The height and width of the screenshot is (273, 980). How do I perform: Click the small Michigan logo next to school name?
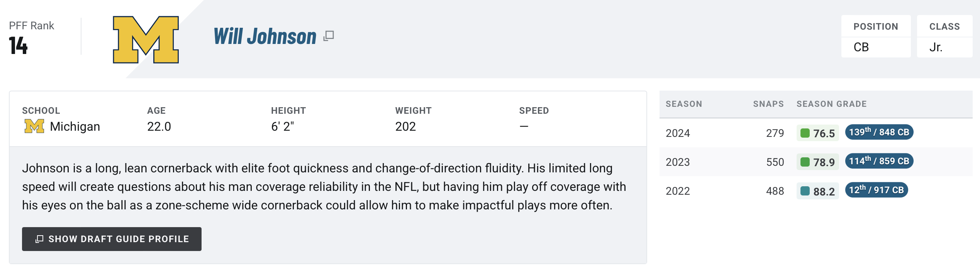click(x=34, y=126)
